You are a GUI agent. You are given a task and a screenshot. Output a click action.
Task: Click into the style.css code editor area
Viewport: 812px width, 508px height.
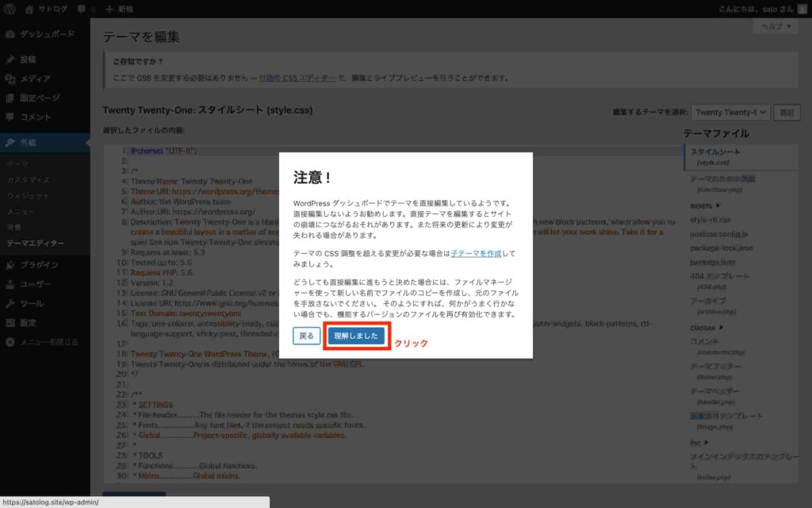tap(393, 314)
